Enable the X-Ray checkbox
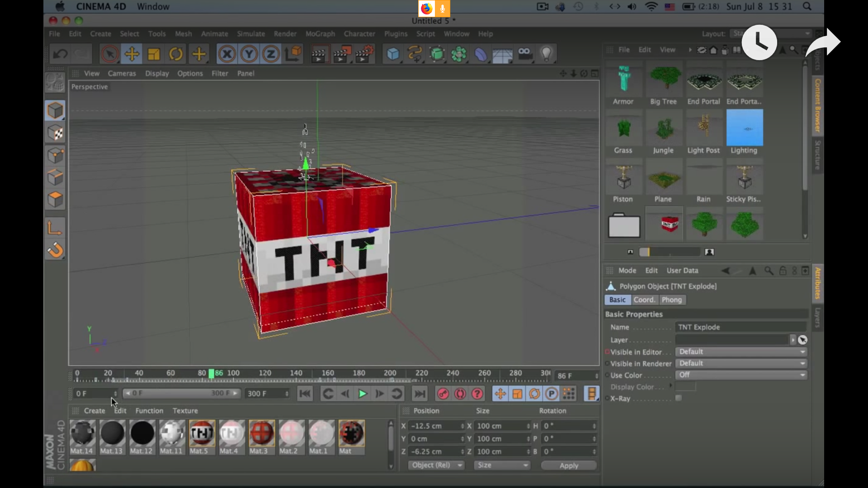 pyautogui.click(x=679, y=398)
